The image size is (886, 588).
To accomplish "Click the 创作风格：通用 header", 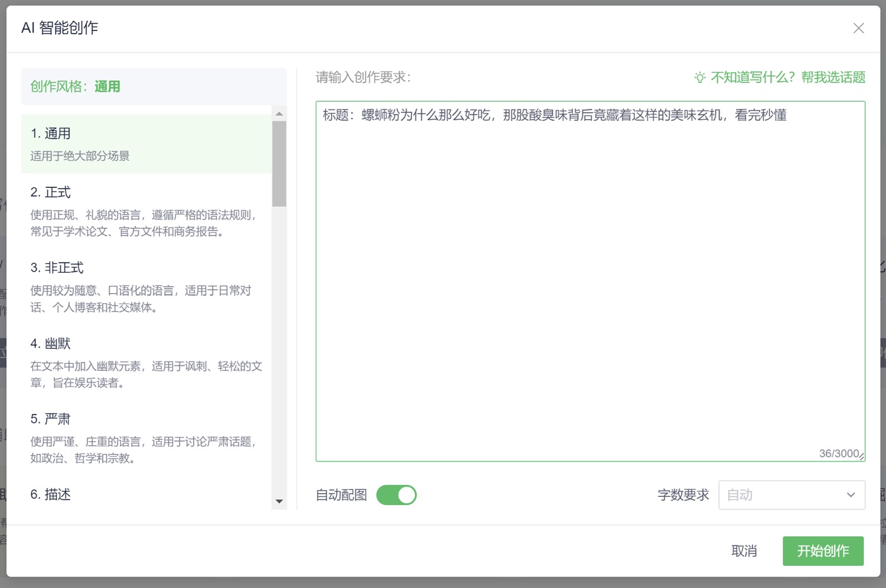I will pos(154,86).
